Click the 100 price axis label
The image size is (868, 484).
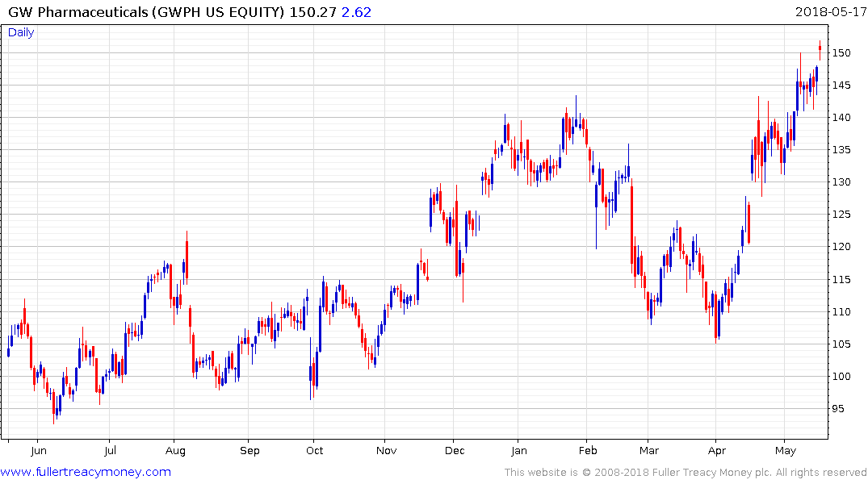[841, 377]
